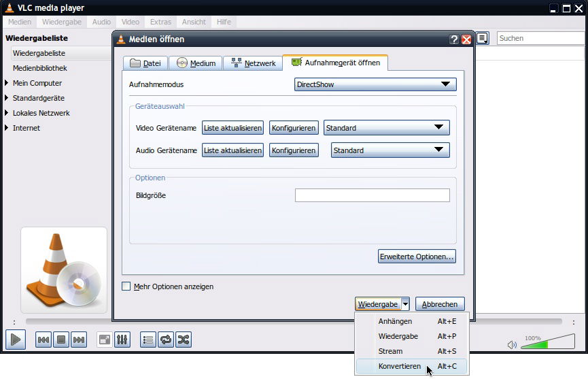588x379 pixels.
Task: Choose Konvertieren from the dropdown menu
Action: coord(412,366)
